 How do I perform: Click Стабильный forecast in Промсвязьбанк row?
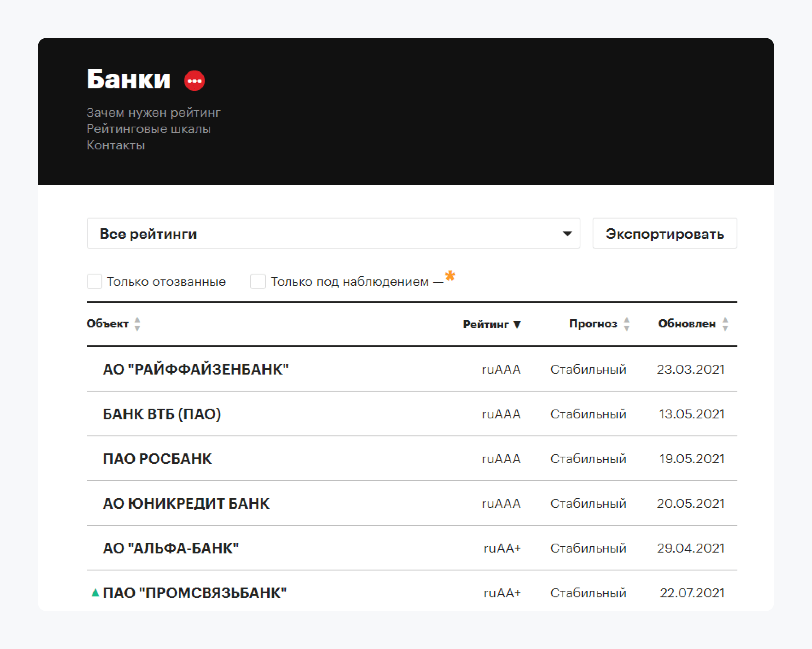click(x=589, y=593)
